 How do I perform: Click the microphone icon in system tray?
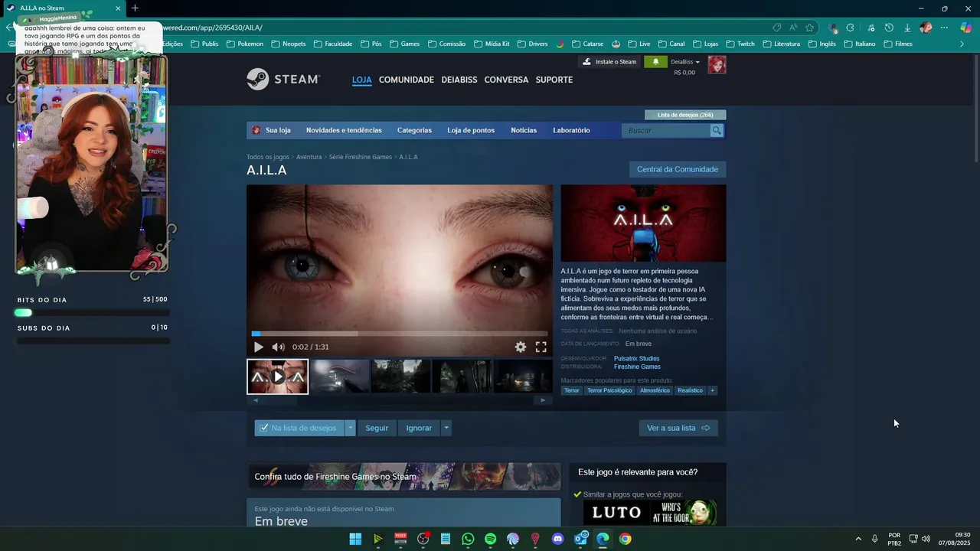(874, 539)
